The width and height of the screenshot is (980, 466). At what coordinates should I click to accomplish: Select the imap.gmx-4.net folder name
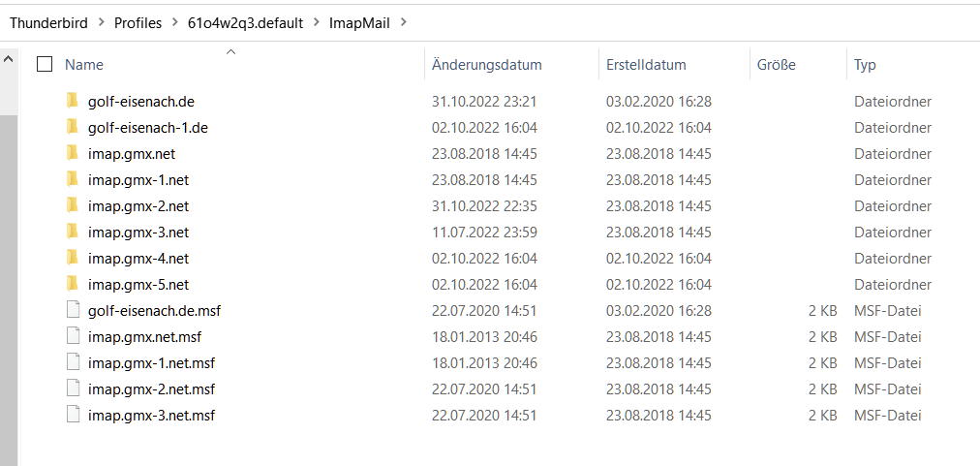pos(138,259)
